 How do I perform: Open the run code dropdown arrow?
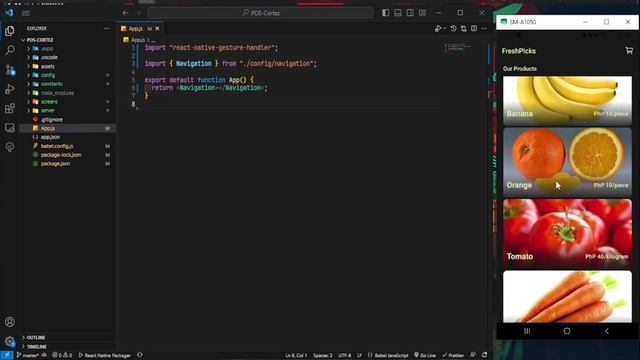pos(444,29)
